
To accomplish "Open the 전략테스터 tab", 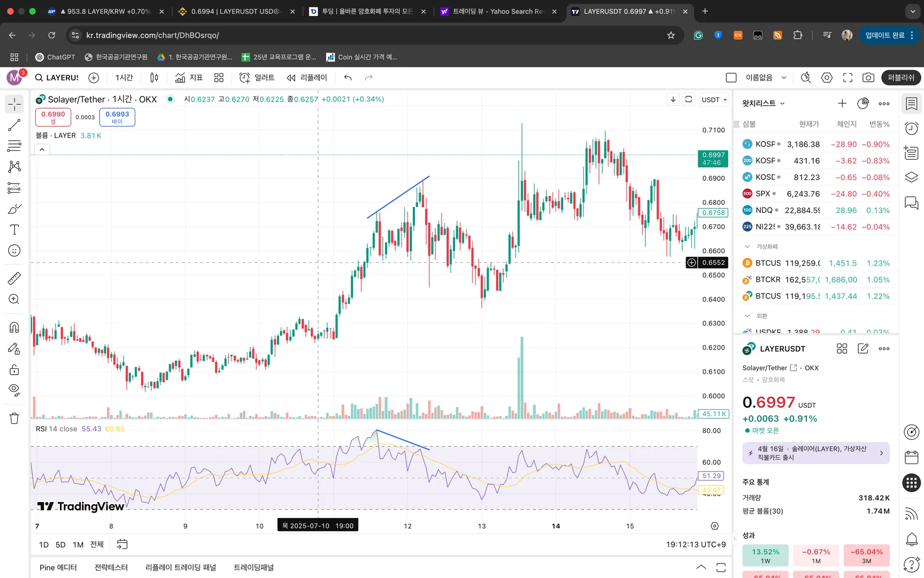I will 111,567.
